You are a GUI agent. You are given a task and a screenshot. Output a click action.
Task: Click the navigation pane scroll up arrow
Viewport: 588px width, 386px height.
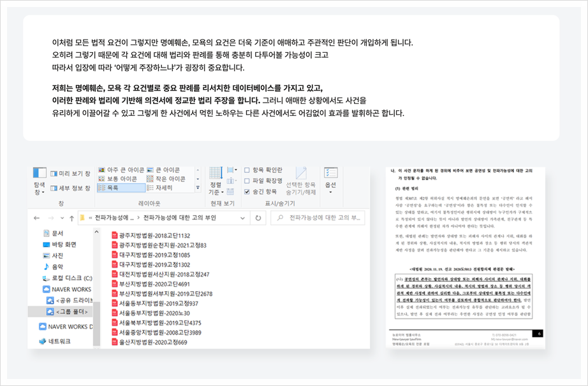coord(96,232)
